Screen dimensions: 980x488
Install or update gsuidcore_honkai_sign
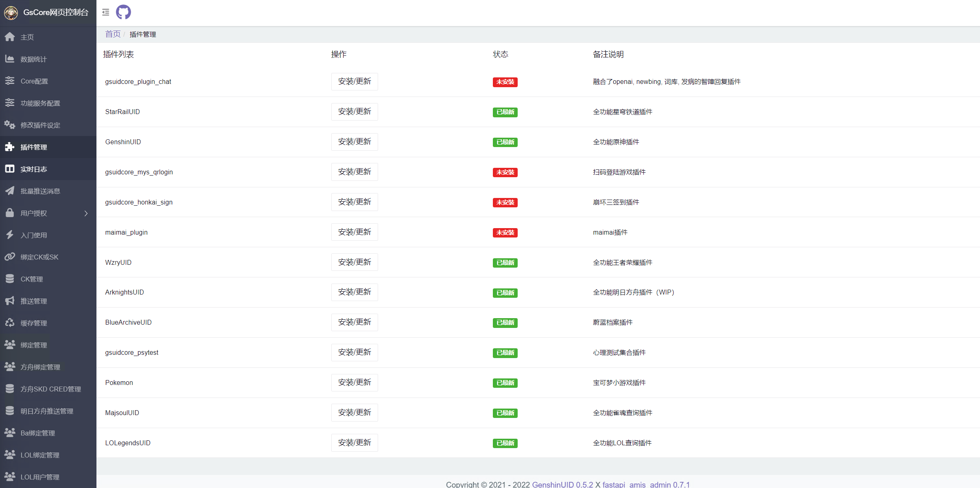pyautogui.click(x=354, y=202)
